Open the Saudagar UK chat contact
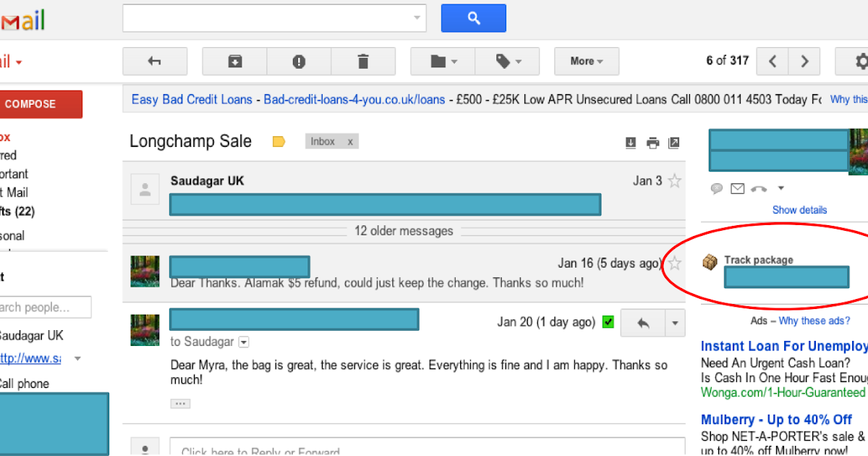The image size is (868, 456). [x=32, y=336]
